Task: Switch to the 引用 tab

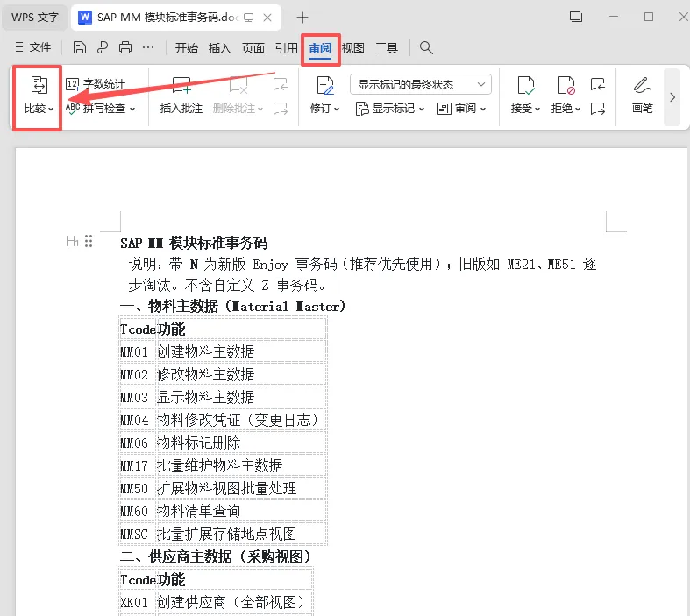Action: pos(287,47)
